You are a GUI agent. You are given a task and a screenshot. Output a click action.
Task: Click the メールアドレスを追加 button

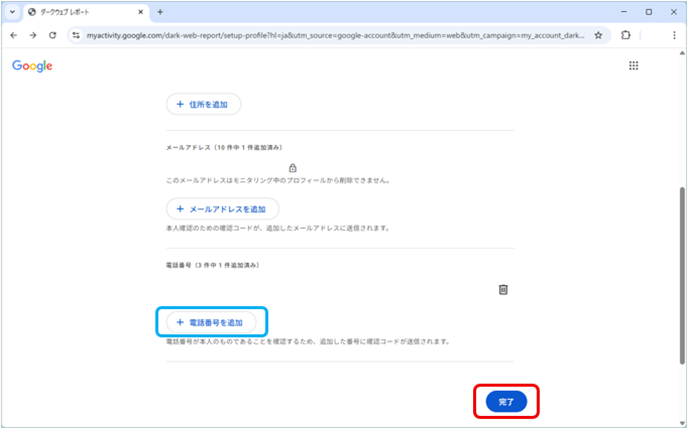[x=222, y=209]
